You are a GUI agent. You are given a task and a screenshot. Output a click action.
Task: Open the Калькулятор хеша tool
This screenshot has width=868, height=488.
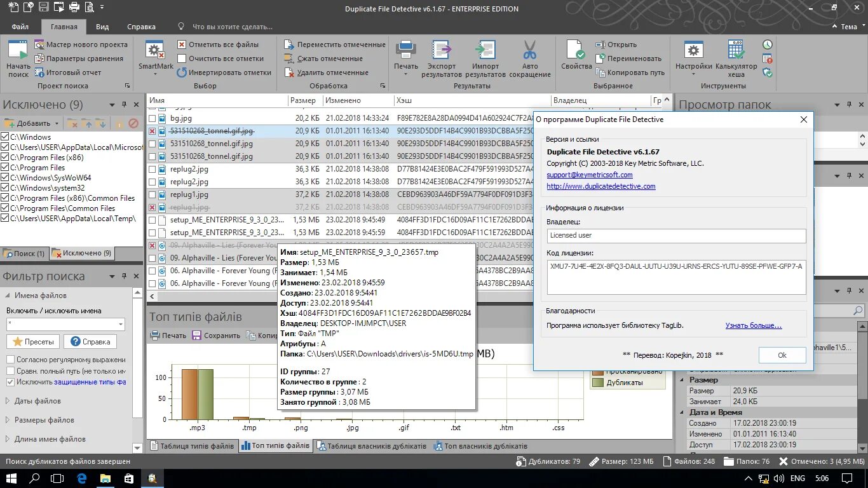[736, 58]
